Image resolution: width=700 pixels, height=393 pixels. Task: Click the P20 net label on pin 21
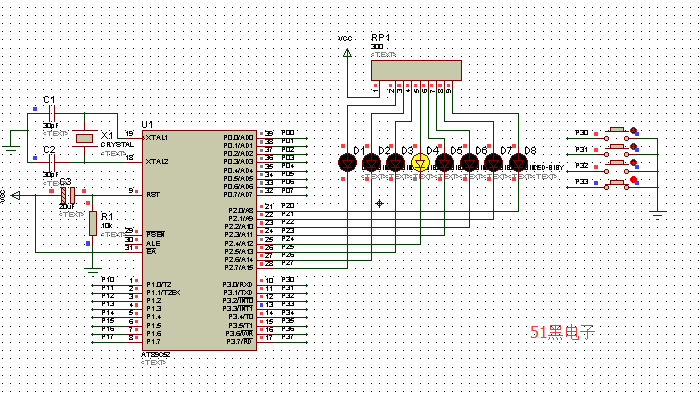coord(288,205)
